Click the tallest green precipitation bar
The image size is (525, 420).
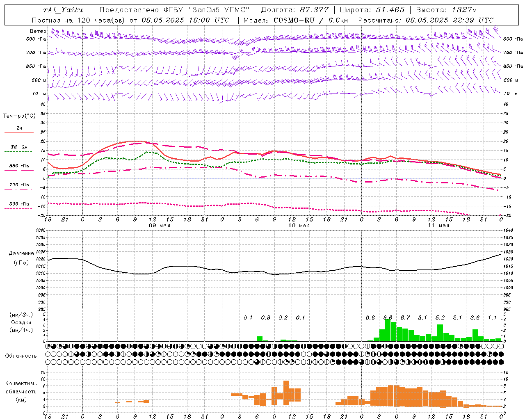click(388, 330)
